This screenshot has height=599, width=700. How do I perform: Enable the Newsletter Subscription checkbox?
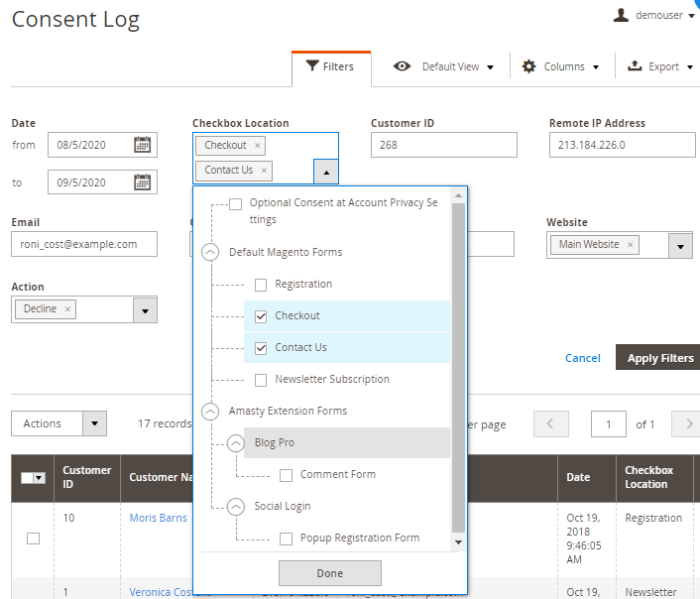pyautogui.click(x=261, y=380)
